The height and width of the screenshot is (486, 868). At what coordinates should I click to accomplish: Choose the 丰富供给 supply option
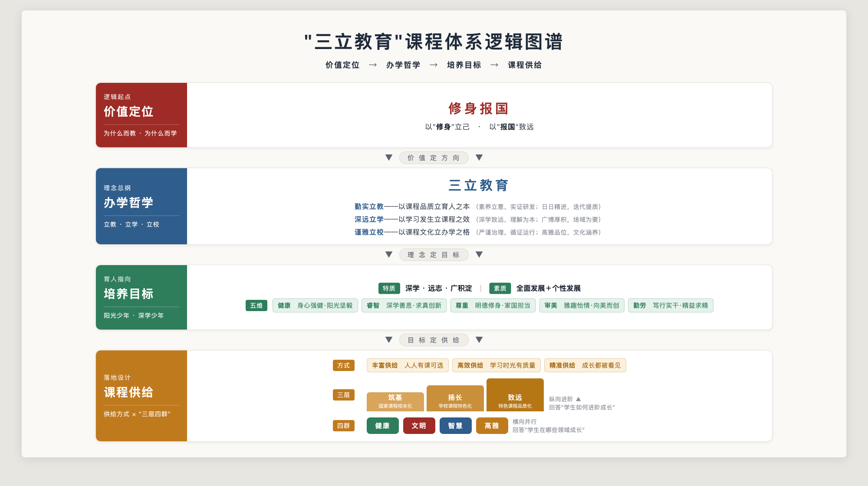click(x=408, y=365)
